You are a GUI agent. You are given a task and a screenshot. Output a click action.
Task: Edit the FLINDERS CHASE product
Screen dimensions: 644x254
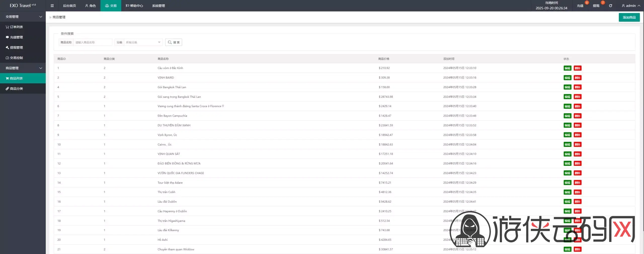[x=567, y=173]
